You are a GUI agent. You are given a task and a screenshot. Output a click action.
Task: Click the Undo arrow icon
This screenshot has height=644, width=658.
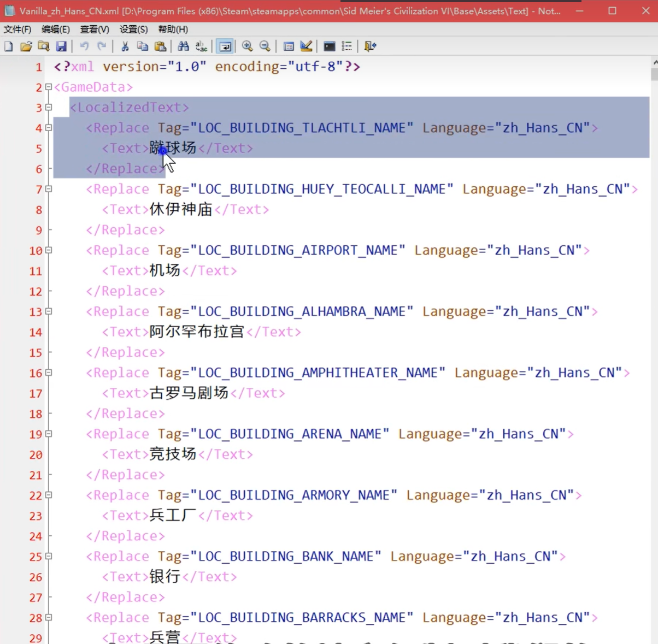(84, 46)
